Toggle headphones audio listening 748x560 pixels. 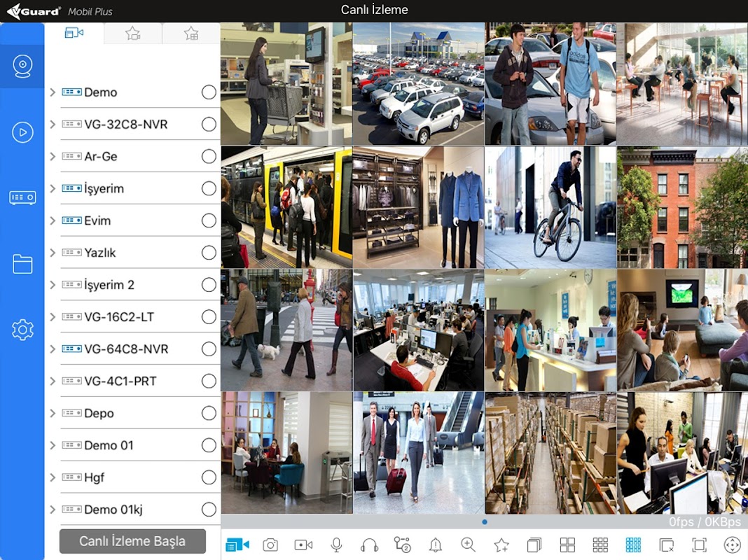(369, 545)
